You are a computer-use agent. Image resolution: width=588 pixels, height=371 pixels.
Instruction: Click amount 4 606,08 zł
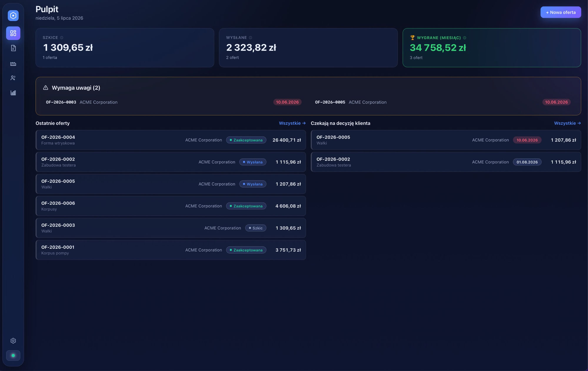pos(288,206)
